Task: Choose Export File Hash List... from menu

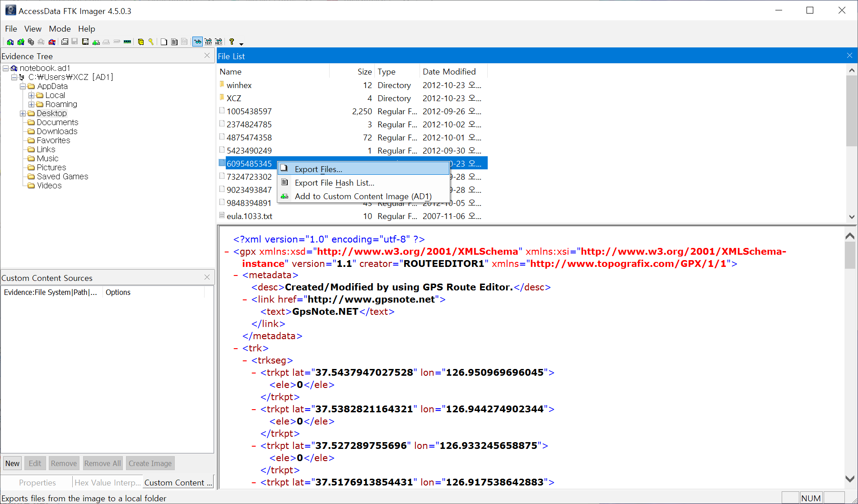Action: coord(364,182)
